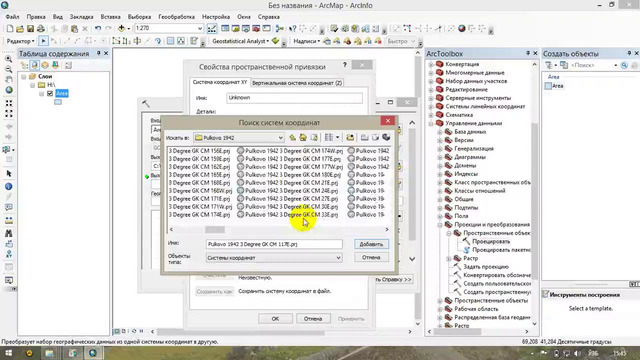
Task: Select the Edit tool arrow in Editor toolbar
Action: coord(43,41)
